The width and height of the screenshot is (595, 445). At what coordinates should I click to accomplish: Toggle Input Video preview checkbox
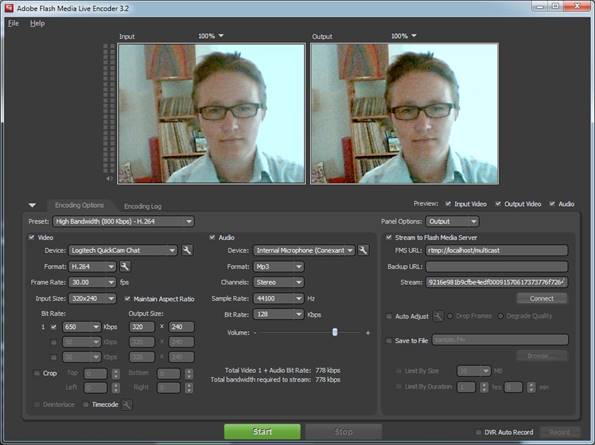(x=448, y=204)
